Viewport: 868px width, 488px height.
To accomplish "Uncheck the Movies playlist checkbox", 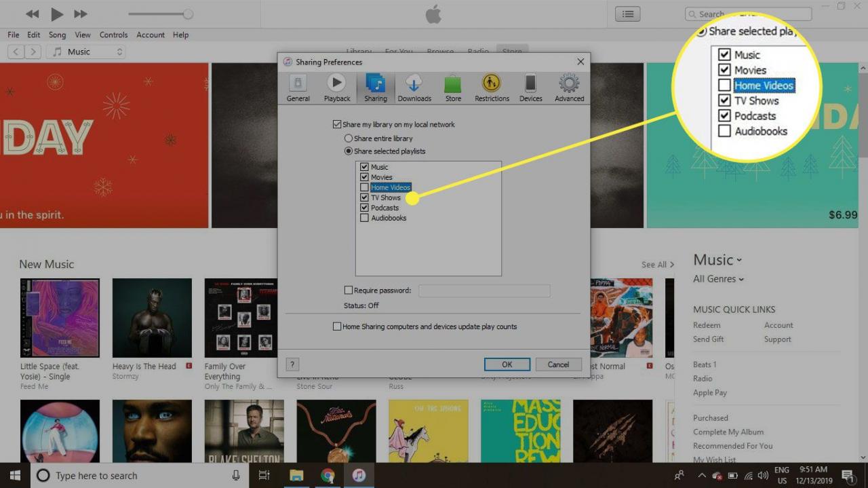I will [x=364, y=177].
